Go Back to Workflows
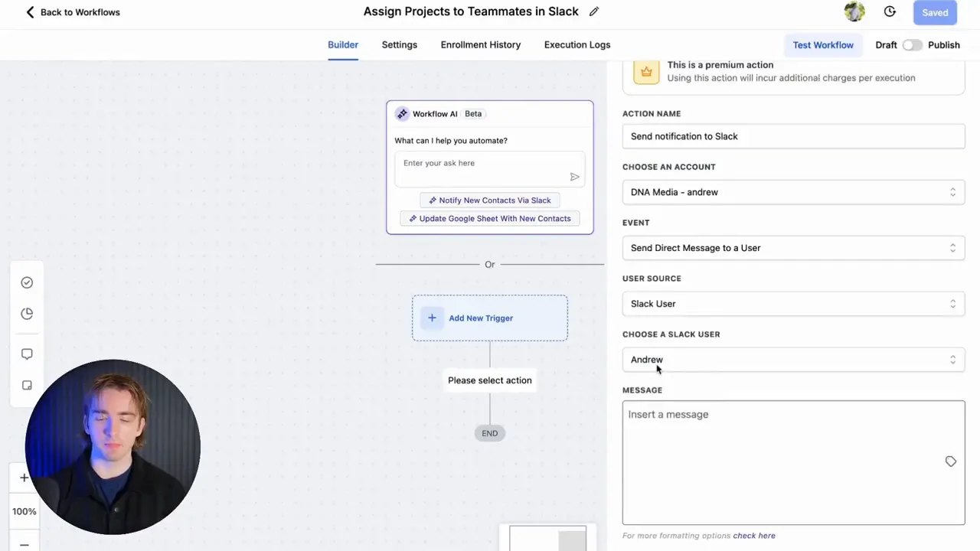Image resolution: width=980 pixels, height=551 pixels. (x=80, y=12)
